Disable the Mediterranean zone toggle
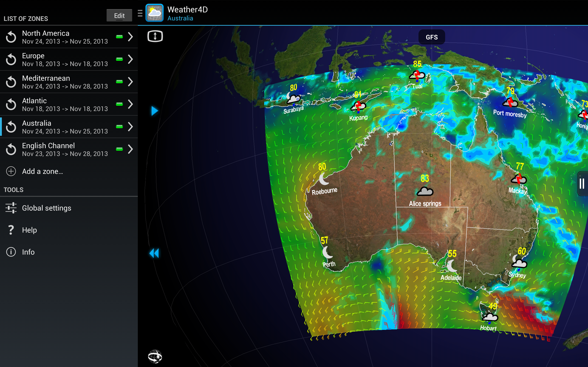Screen dimensions: 588x367 click(x=119, y=82)
